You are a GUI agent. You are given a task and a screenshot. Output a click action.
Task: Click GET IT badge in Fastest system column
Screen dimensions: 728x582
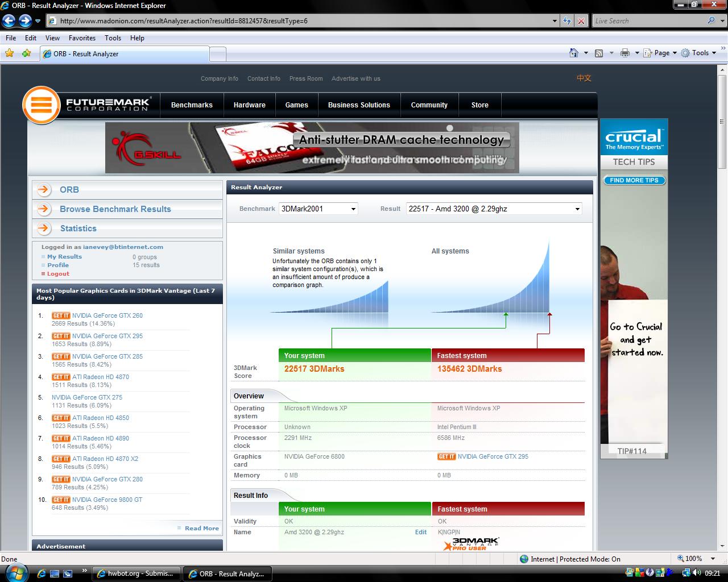pyautogui.click(x=446, y=456)
